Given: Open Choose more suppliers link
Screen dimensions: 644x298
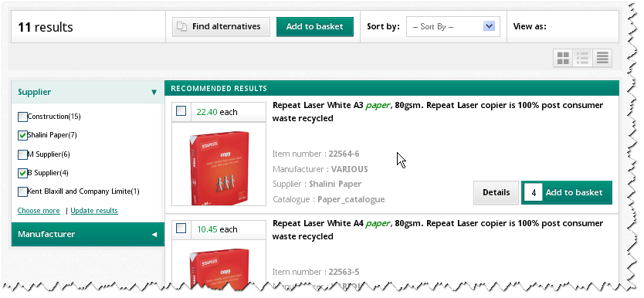Looking at the screenshot, I should (x=39, y=211).
